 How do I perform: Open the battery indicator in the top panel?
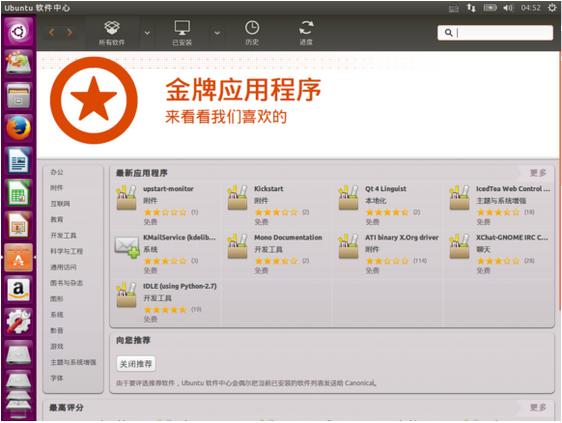[490, 8]
